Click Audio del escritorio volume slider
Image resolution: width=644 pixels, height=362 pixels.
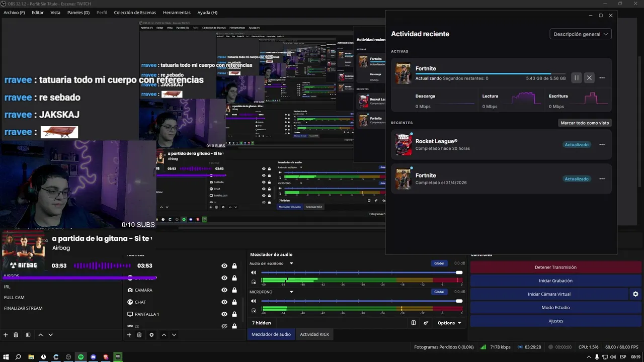coord(362,273)
